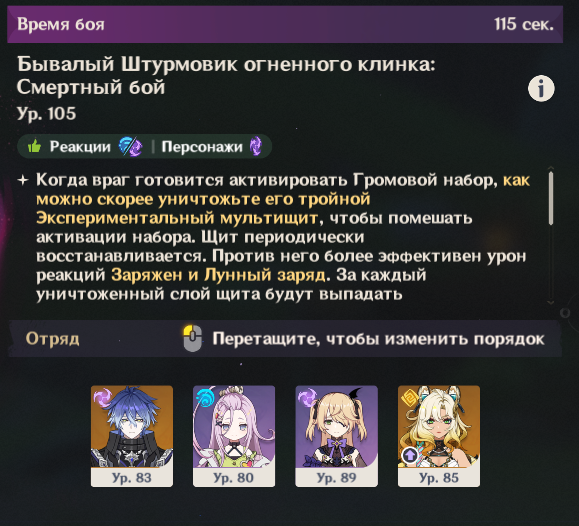This screenshot has height=526, width=579.
Task: Click the Персонажи recommendation label
Action: click(x=202, y=147)
